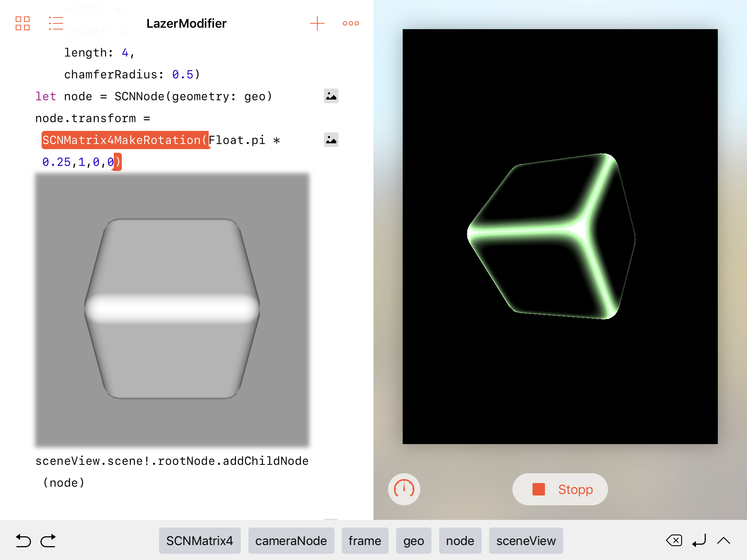Undo the last edit
This screenshot has width=747, height=560.
tap(23, 541)
